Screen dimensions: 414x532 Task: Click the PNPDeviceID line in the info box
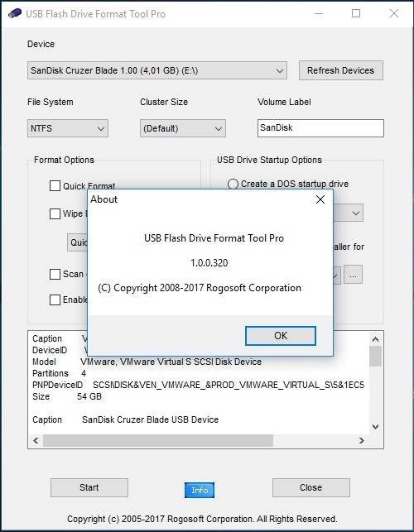[199, 385]
